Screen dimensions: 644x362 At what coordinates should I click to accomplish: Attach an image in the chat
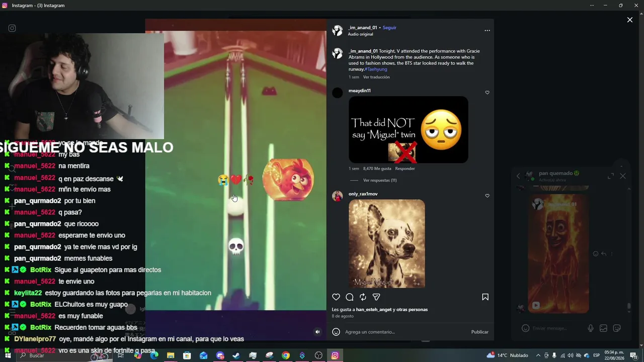pos(603,328)
